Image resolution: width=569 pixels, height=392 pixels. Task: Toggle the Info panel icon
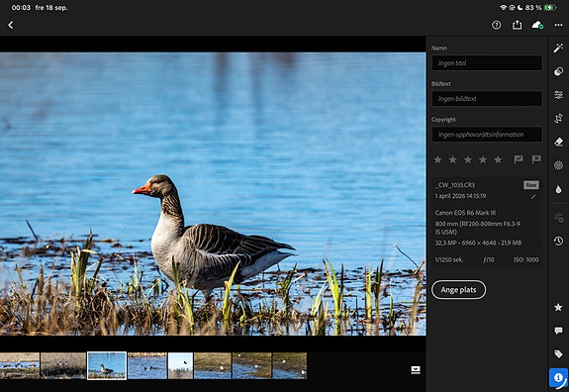point(558,378)
